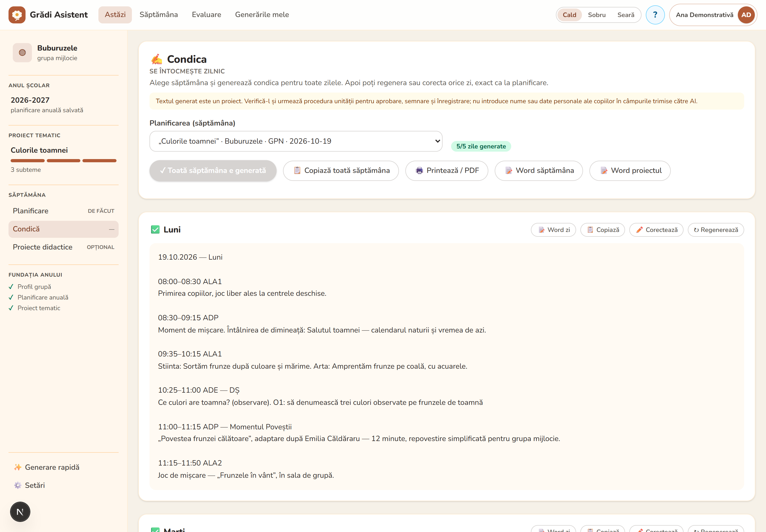766x532 pixels.
Task: Go to the Astăzi tab
Action: [x=115, y=15]
